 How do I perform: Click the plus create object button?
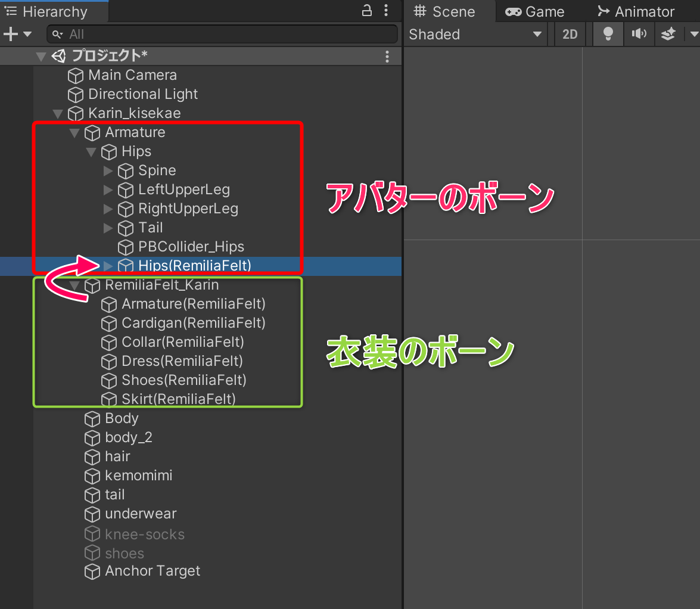point(11,34)
